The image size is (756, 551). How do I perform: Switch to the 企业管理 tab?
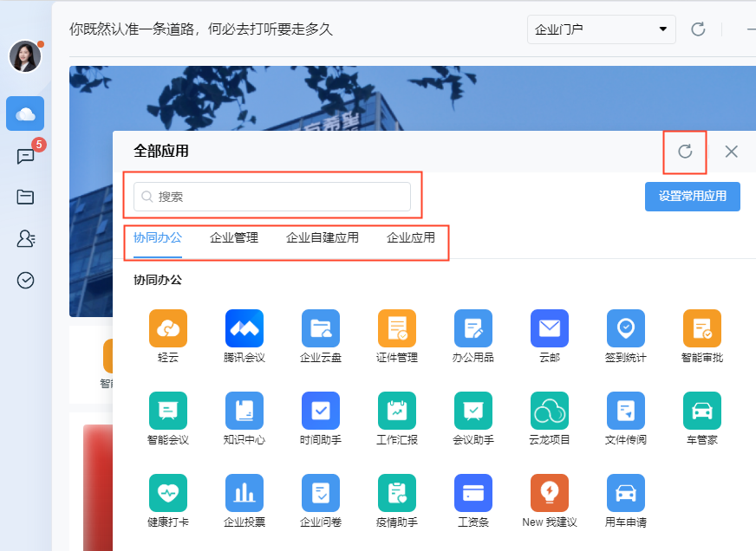point(234,237)
